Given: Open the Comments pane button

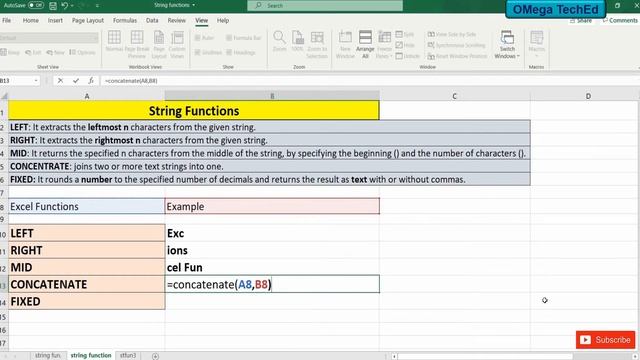Looking at the screenshot, I should click(x=620, y=20).
